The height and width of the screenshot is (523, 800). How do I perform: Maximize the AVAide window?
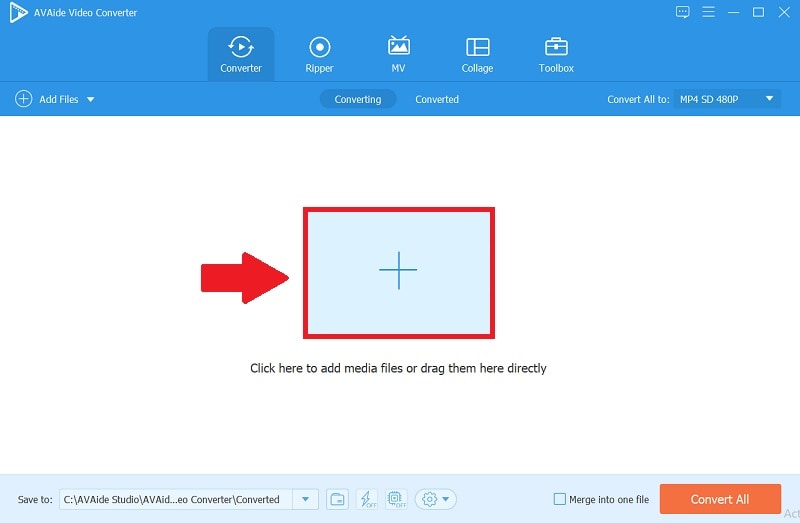(x=759, y=12)
